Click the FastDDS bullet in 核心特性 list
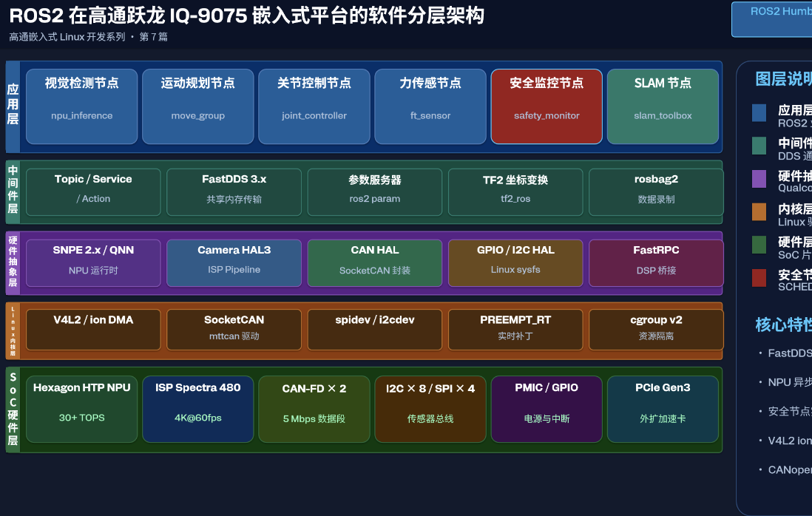 pos(786,353)
